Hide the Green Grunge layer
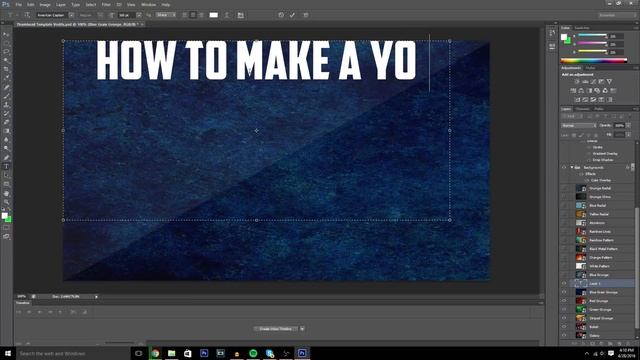This screenshot has height=360, width=640. point(564,309)
